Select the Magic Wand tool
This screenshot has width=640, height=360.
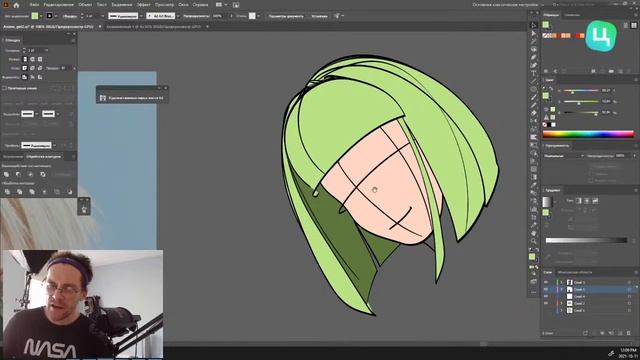coord(533,41)
